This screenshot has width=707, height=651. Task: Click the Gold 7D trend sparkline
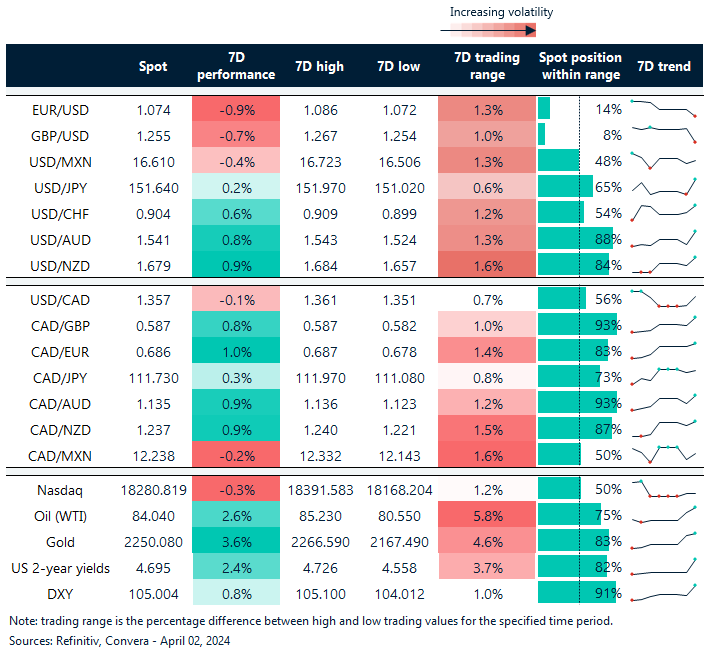click(x=663, y=541)
